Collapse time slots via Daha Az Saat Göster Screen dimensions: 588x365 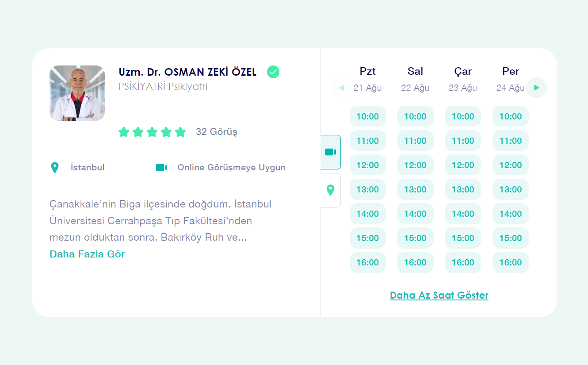tap(439, 295)
